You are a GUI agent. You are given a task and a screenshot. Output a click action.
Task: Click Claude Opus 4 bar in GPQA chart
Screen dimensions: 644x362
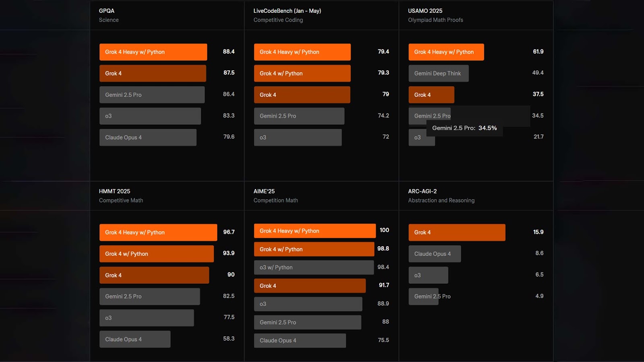pos(148,137)
